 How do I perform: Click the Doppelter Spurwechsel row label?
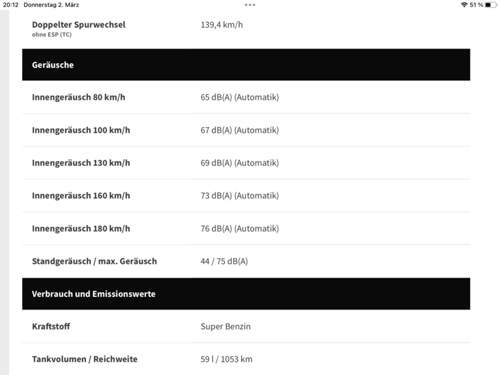(79, 25)
